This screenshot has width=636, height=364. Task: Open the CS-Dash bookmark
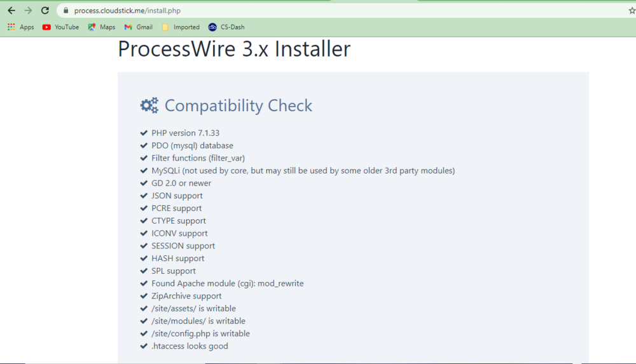[226, 27]
